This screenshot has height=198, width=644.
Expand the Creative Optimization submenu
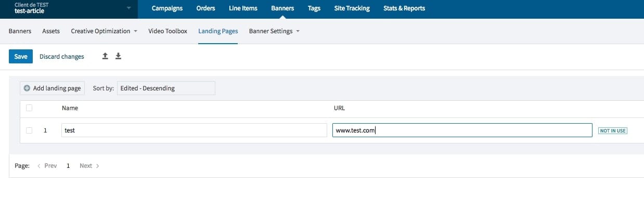(x=135, y=31)
